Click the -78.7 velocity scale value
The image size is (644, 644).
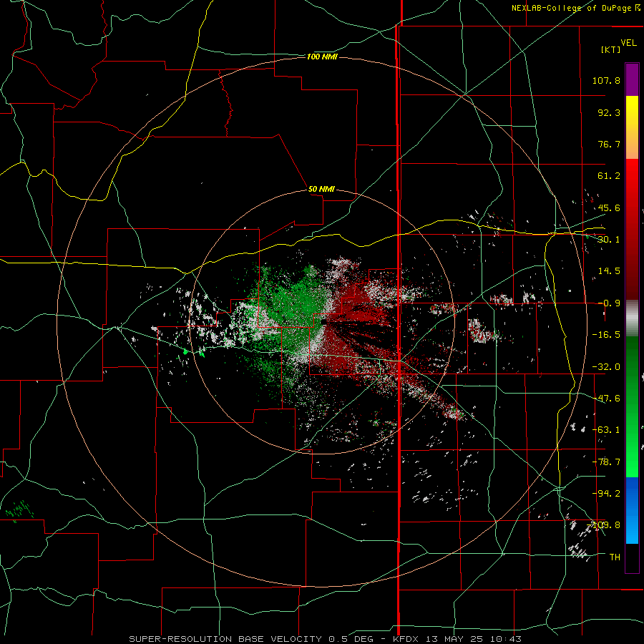point(606,462)
